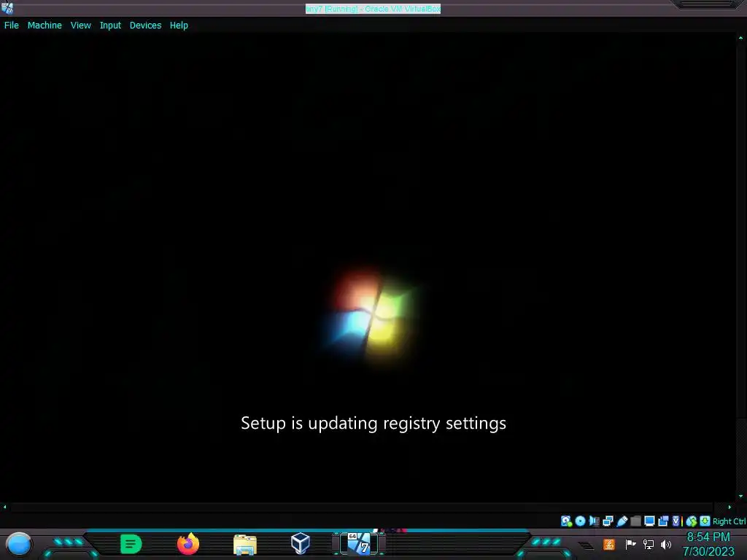Viewport: 747px width, 560px height.
Task: Click the optical disc status icon
Action: click(580, 521)
